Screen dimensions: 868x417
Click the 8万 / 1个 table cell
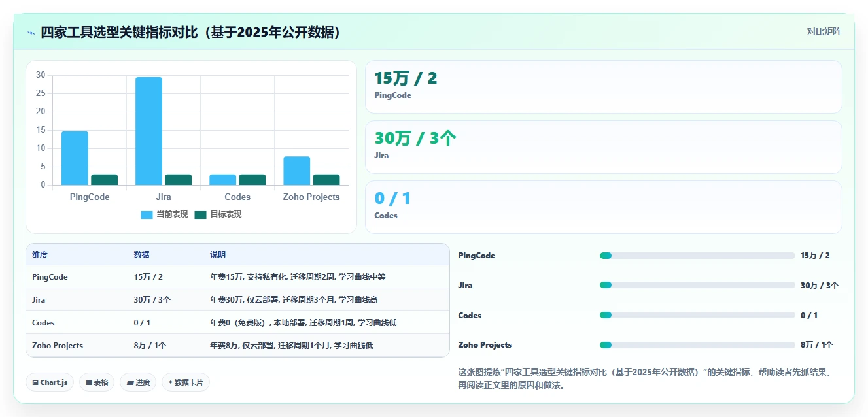(150, 346)
